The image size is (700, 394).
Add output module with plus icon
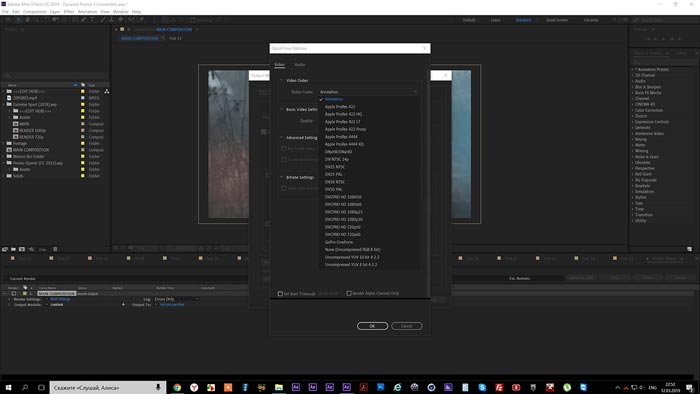pos(123,304)
